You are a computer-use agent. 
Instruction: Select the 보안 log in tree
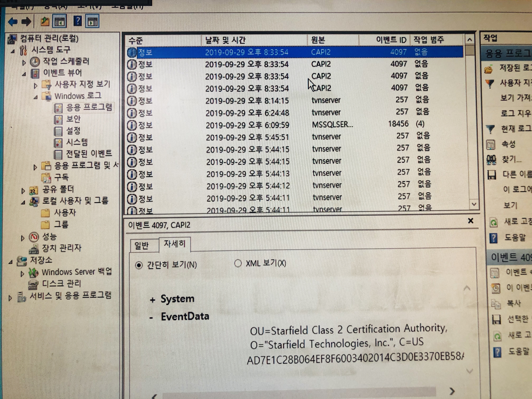coord(73,119)
